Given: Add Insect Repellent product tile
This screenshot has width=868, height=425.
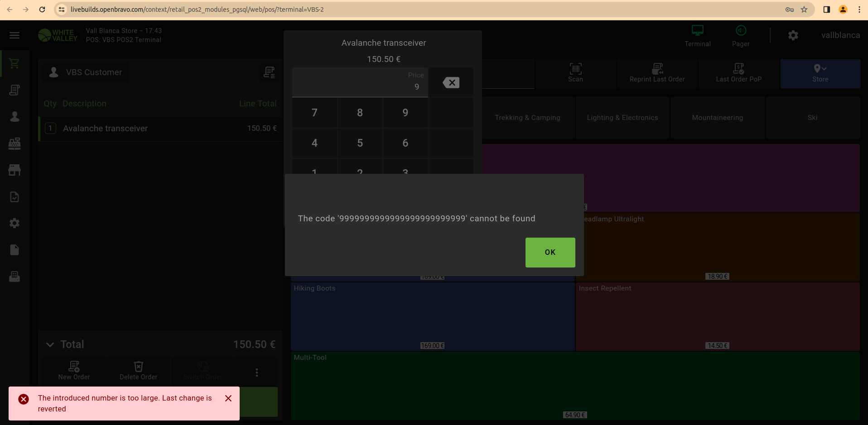Looking at the screenshot, I should coord(718,316).
